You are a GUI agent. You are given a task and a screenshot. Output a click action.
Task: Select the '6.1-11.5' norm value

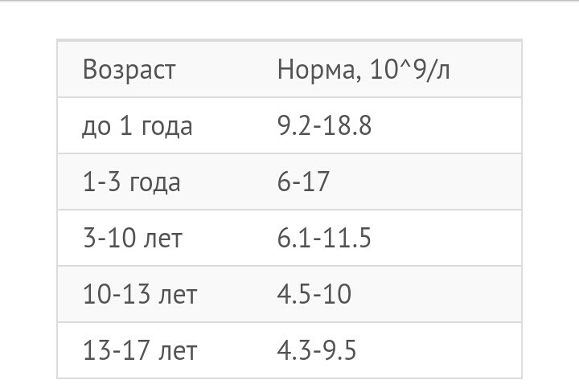click(324, 238)
